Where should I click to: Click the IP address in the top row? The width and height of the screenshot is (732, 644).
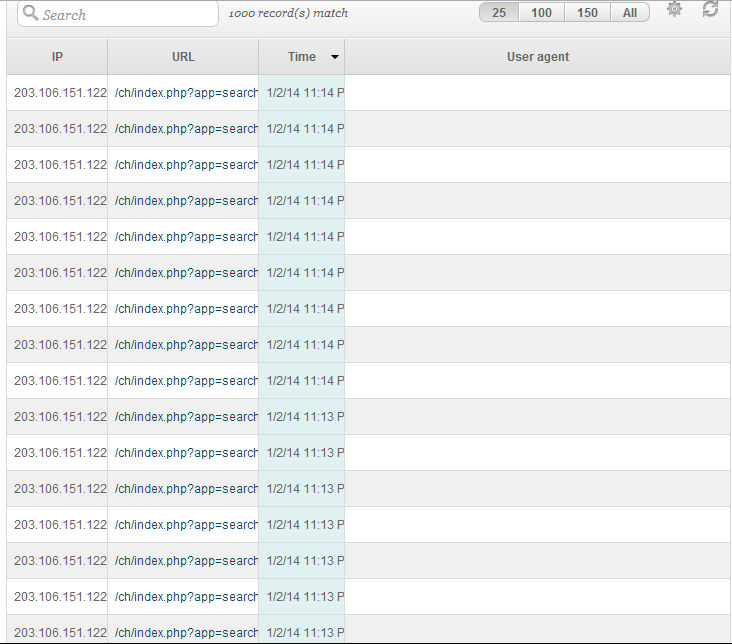pyautogui.click(x=60, y=93)
